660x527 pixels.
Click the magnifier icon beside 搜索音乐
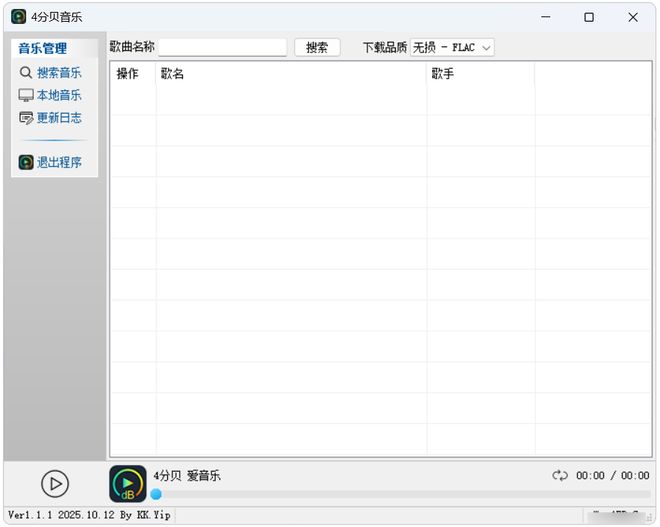(x=26, y=73)
